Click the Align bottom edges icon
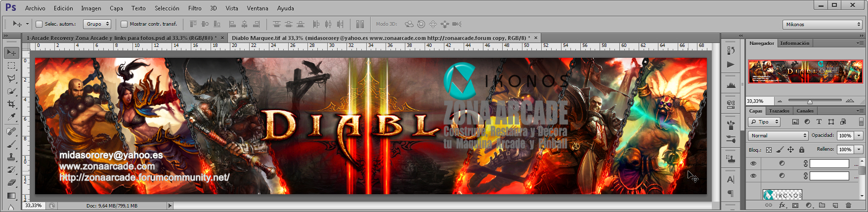 216,24
